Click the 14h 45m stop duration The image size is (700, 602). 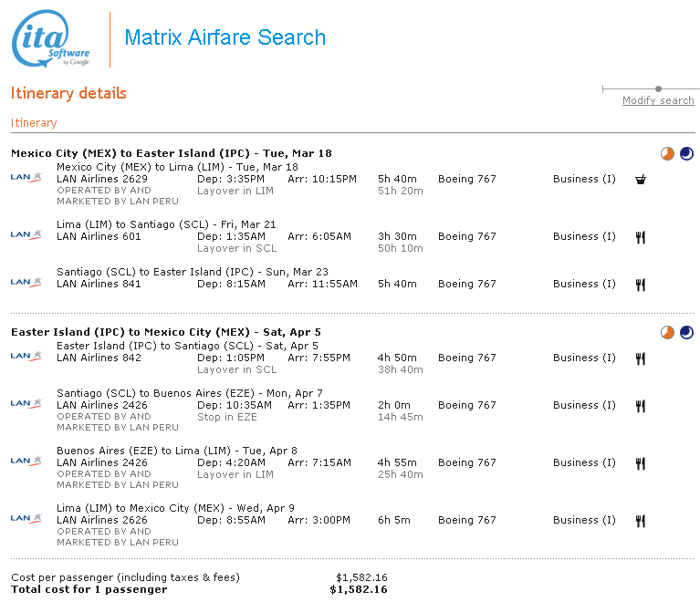pos(400,417)
